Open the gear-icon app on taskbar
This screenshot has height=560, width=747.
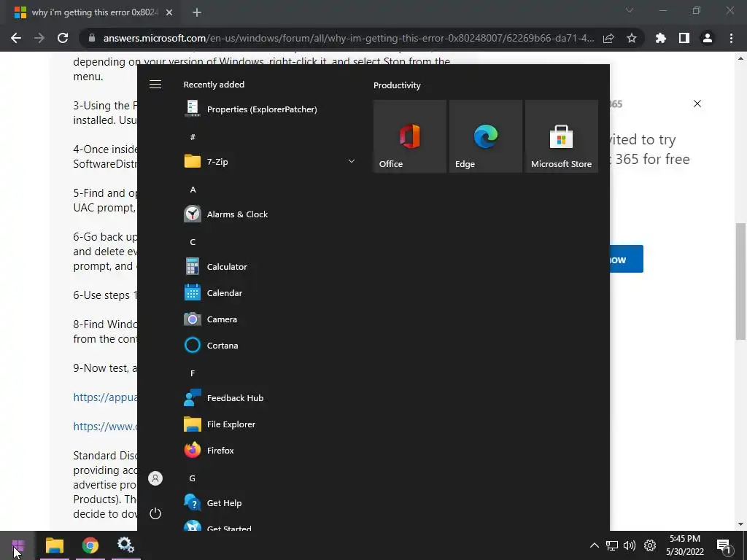tap(125, 545)
